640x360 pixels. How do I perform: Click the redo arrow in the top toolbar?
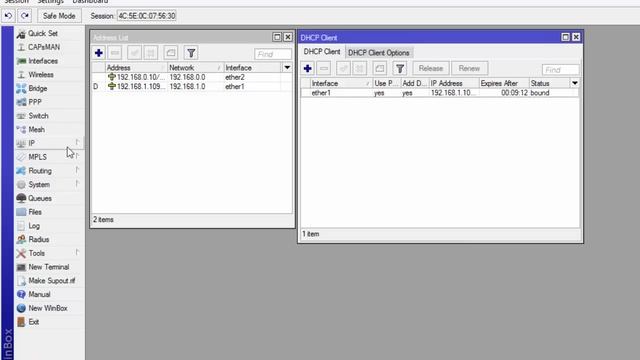tap(25, 16)
